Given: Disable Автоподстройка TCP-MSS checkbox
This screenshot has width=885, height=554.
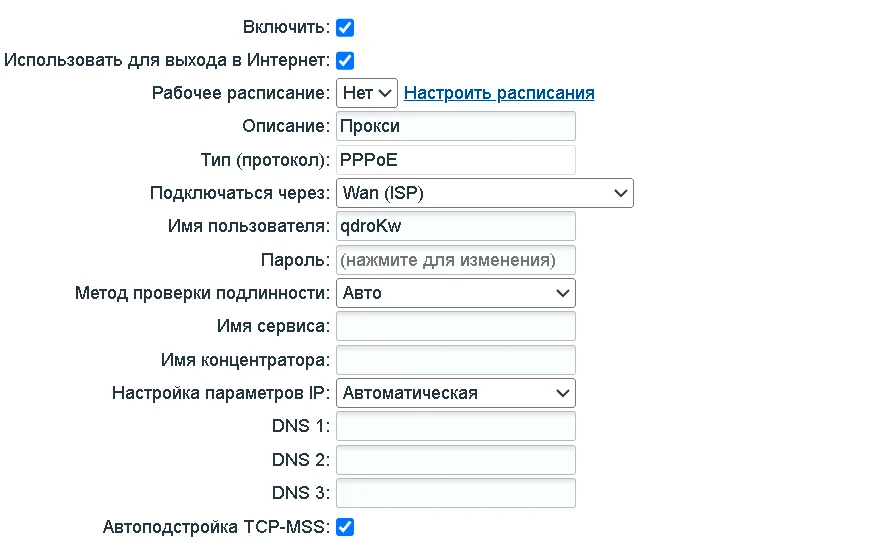Looking at the screenshot, I should pyautogui.click(x=345, y=527).
